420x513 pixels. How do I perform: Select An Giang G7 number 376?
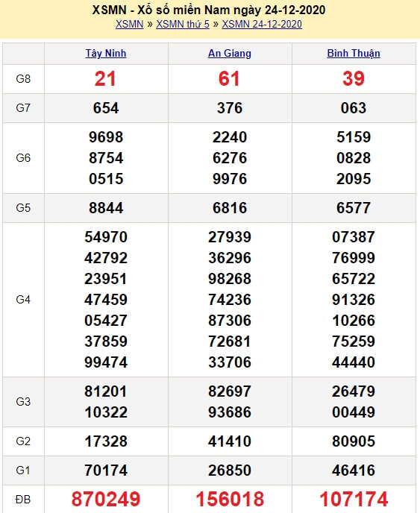230,108
